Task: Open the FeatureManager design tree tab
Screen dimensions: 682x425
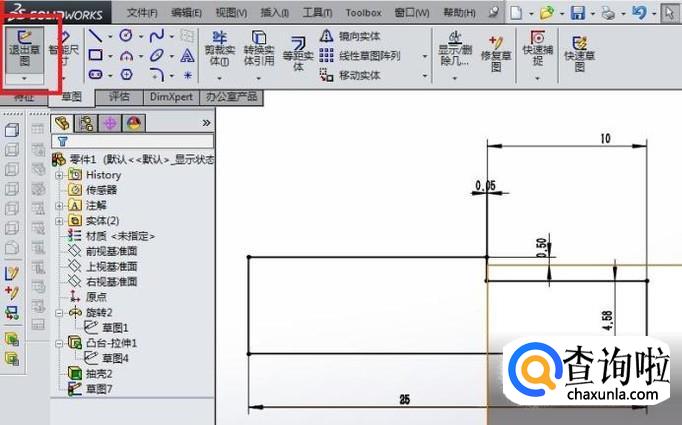Action: tap(62, 124)
